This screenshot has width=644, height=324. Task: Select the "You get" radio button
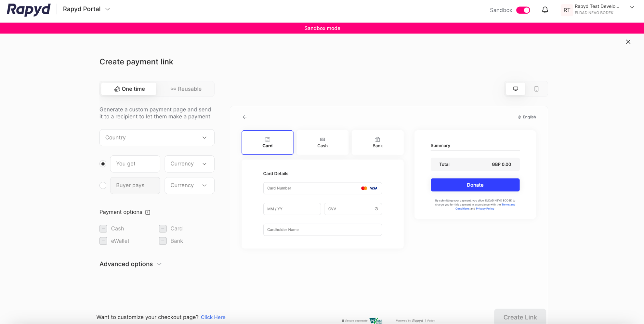[103, 163]
